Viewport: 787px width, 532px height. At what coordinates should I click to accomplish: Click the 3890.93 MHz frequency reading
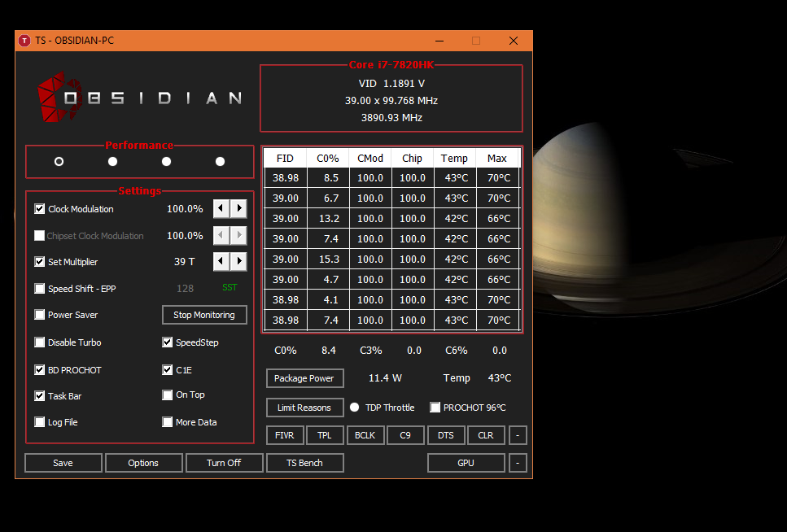pos(391,117)
